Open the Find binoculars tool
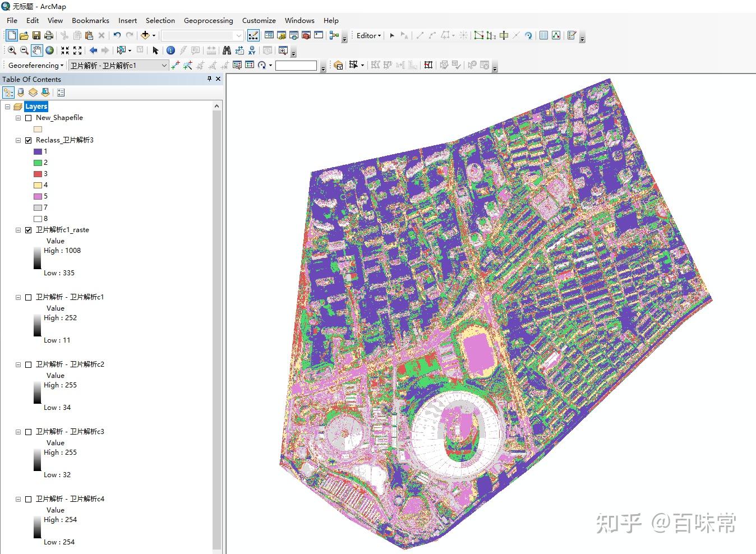This screenshot has height=554, width=756. [227, 50]
